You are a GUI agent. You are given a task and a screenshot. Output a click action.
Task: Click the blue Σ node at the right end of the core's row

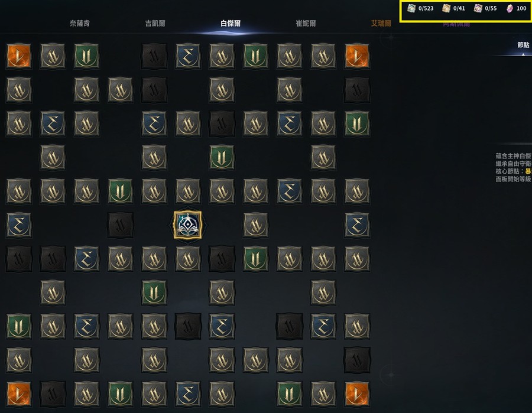point(356,225)
